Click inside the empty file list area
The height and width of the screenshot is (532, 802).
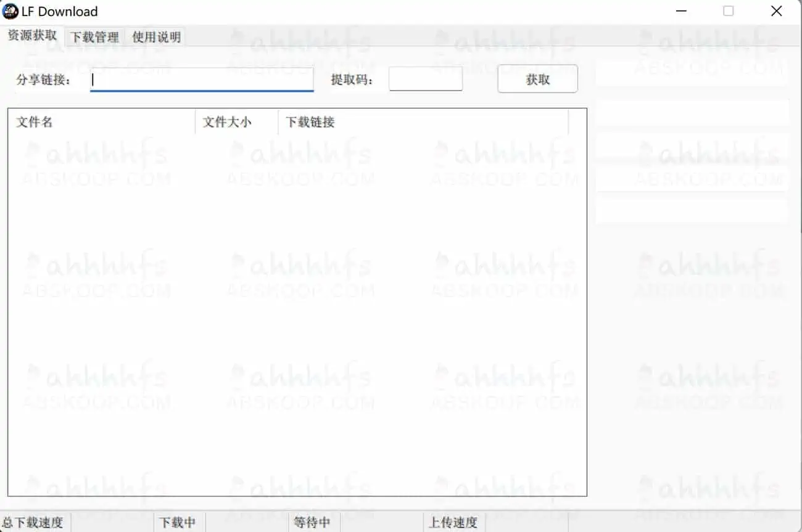point(296,308)
